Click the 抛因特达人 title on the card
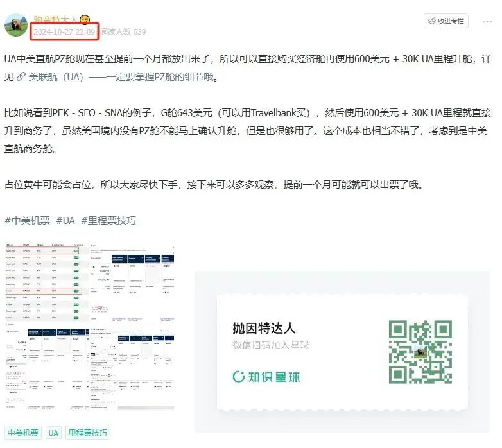This screenshot has width=502, height=448. click(264, 329)
